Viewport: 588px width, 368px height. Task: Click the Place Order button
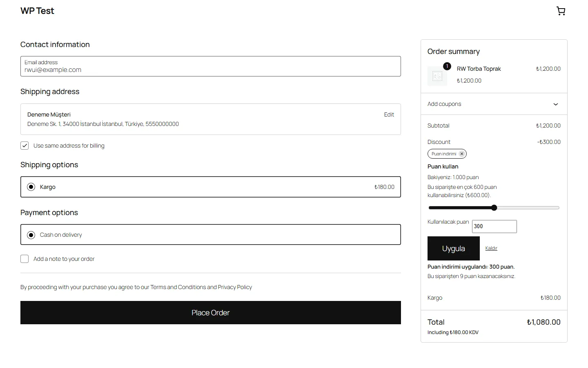click(211, 313)
